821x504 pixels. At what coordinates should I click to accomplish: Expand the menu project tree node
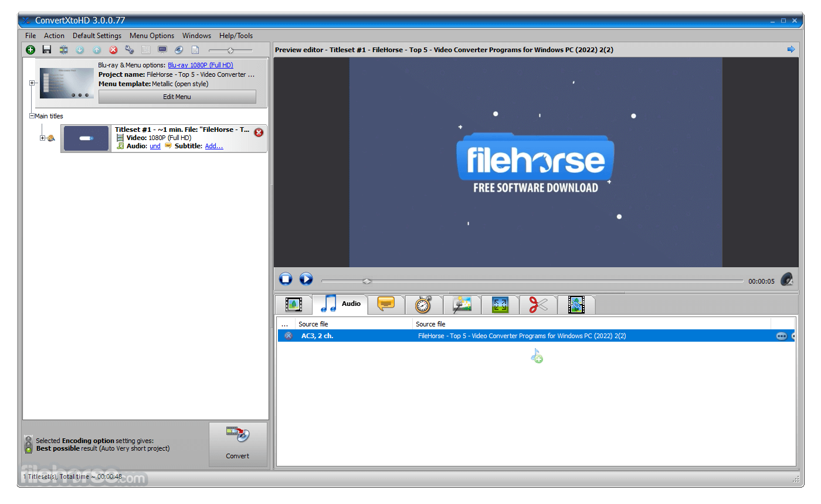pyautogui.click(x=32, y=83)
